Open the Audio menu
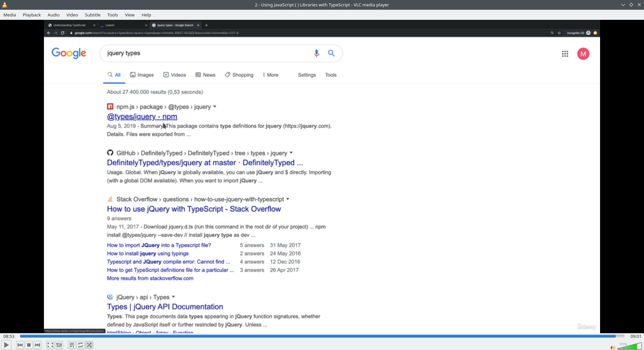This screenshot has width=644, height=350. [x=54, y=15]
